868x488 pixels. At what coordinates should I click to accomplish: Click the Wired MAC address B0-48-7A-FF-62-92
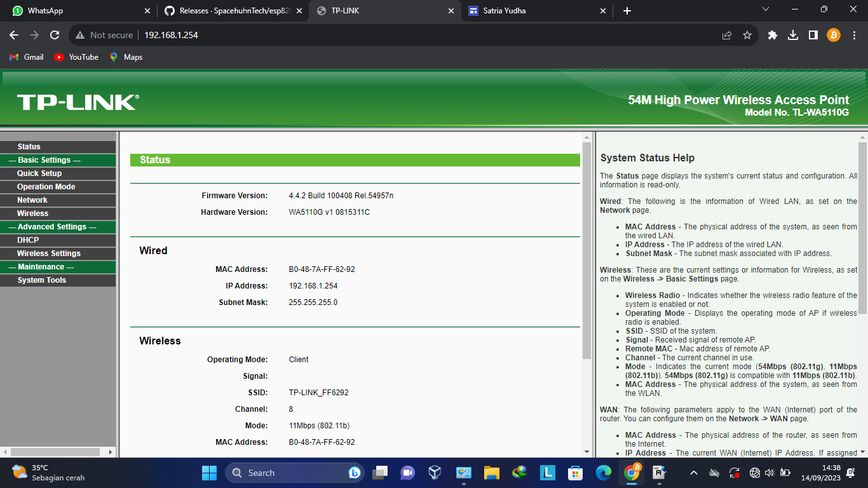click(x=322, y=269)
